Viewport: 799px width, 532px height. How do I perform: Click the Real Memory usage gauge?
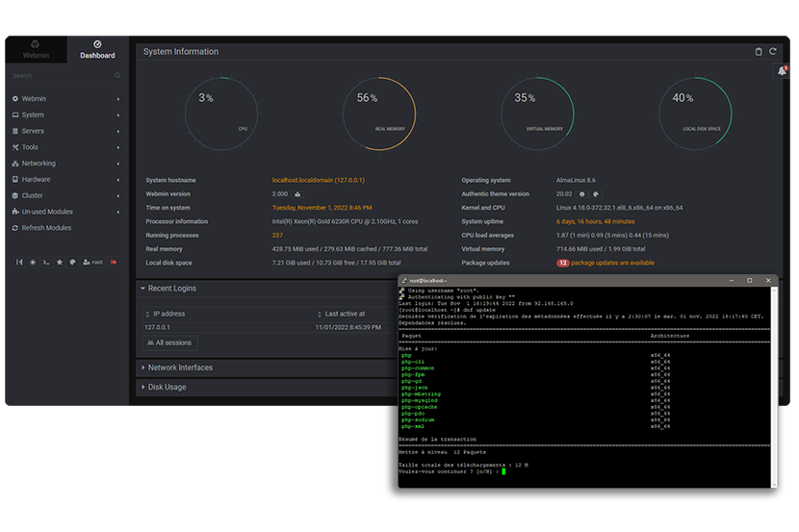tap(379, 114)
